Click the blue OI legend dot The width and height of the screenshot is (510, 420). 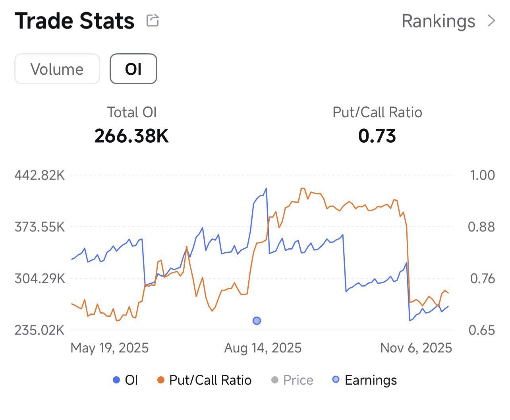[116, 380]
